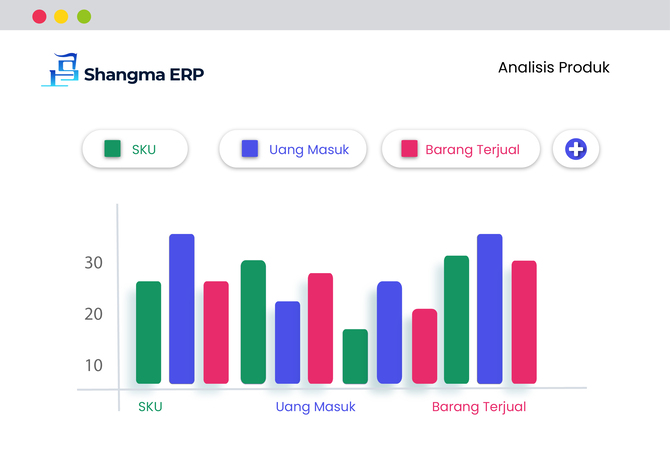Viewport: 670px width, 450px height.
Task: Click the green window maximize dot
Action: tap(84, 17)
